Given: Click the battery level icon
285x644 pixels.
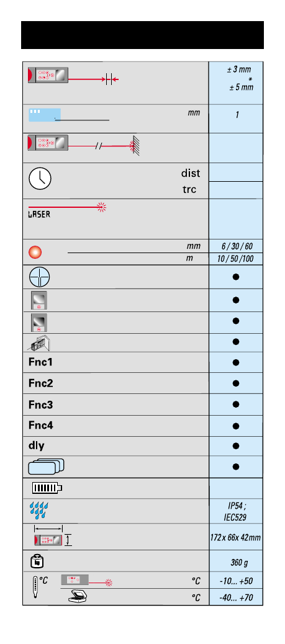Looking at the screenshot, I should click(x=47, y=488).
